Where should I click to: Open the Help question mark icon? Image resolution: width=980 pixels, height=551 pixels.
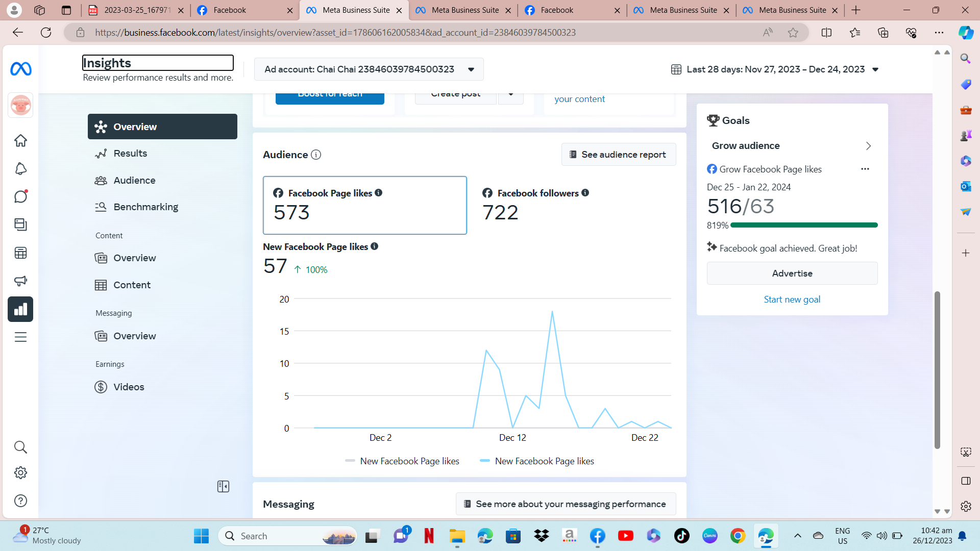click(20, 501)
